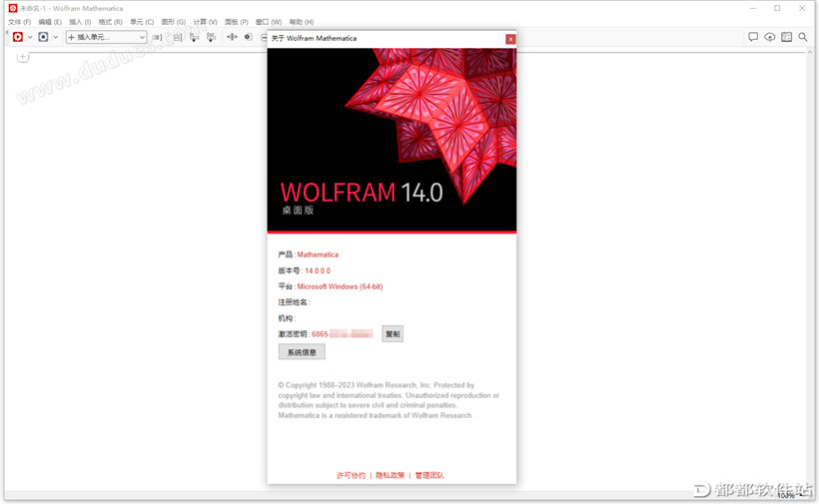This screenshot has height=504, width=819.
Task: Open the 隐私政策 link
Action: pos(390,475)
